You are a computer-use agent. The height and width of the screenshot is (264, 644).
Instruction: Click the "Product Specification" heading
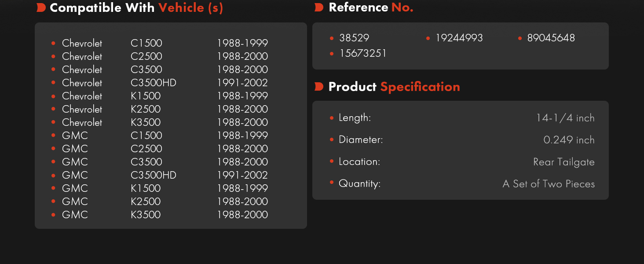(394, 87)
